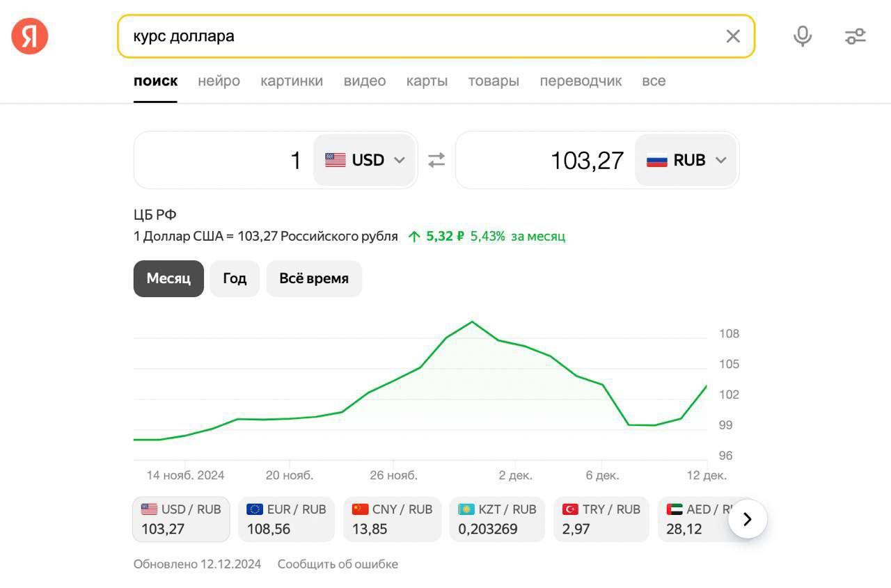Viewport: 891px width, 588px height.
Task: Focus the search box with курс доллара
Action: tap(436, 36)
